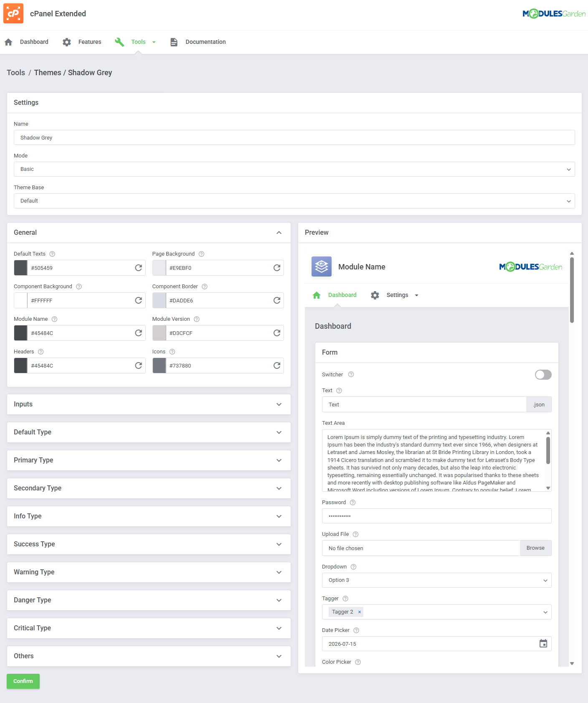Show help tooltip for Icons color
The image size is (588, 703).
tap(172, 352)
